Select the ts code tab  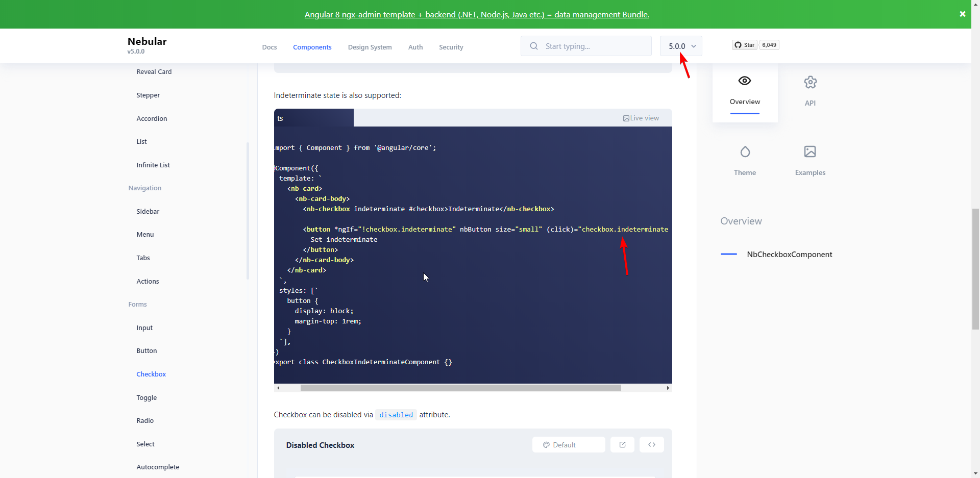[313, 118]
